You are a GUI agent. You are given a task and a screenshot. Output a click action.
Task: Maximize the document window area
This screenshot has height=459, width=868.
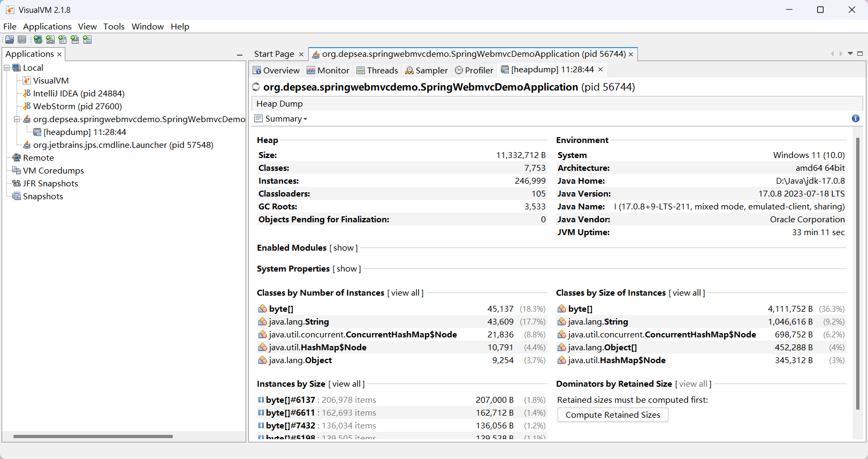860,54
